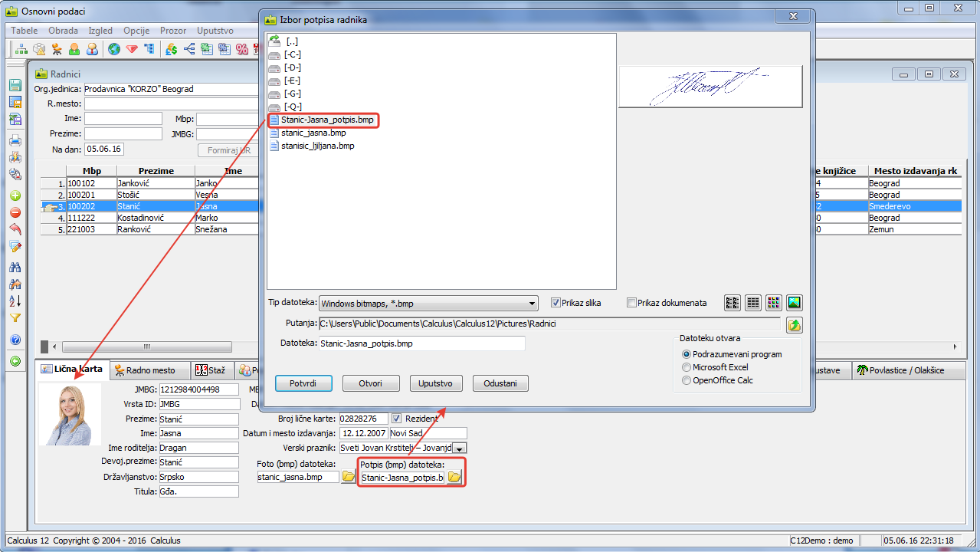Viewport: 980px width, 552px height.
Task: Go up via the [..] parent folder entry
Action: [291, 41]
